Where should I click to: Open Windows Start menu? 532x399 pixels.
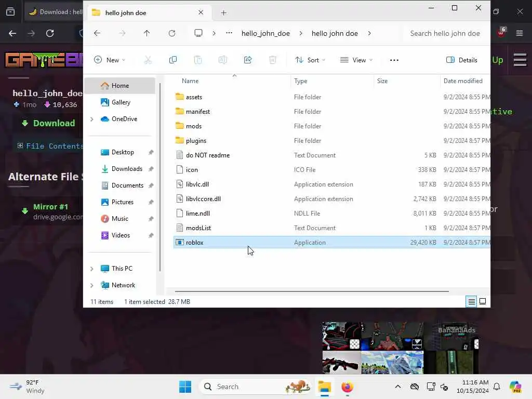(185, 387)
